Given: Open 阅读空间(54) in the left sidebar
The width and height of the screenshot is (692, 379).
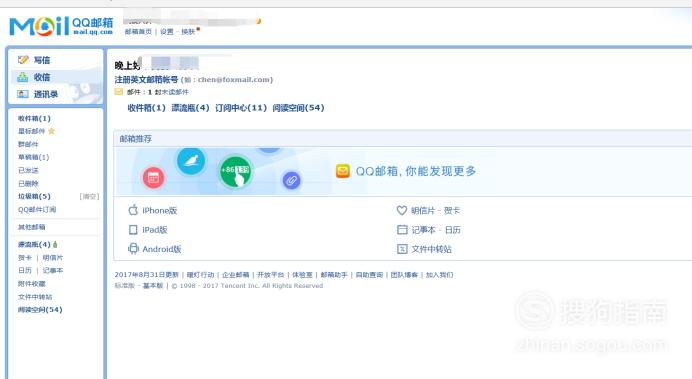Looking at the screenshot, I should coord(40,310).
